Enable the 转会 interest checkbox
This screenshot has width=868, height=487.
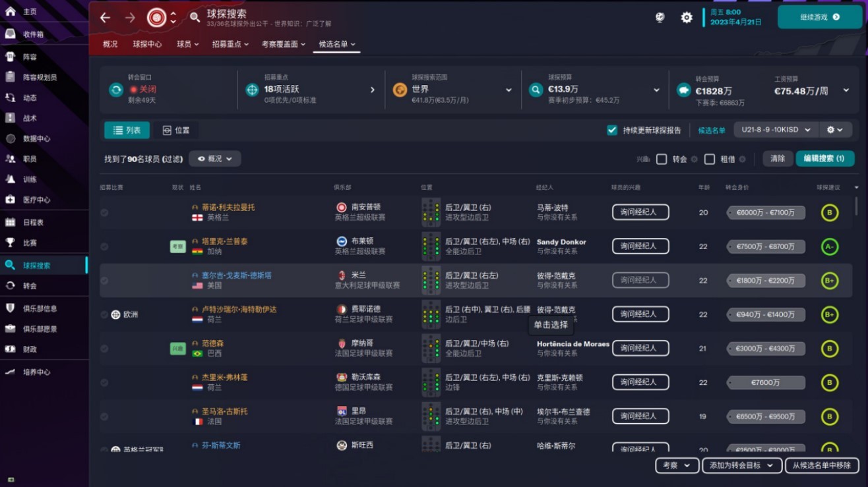coord(662,159)
